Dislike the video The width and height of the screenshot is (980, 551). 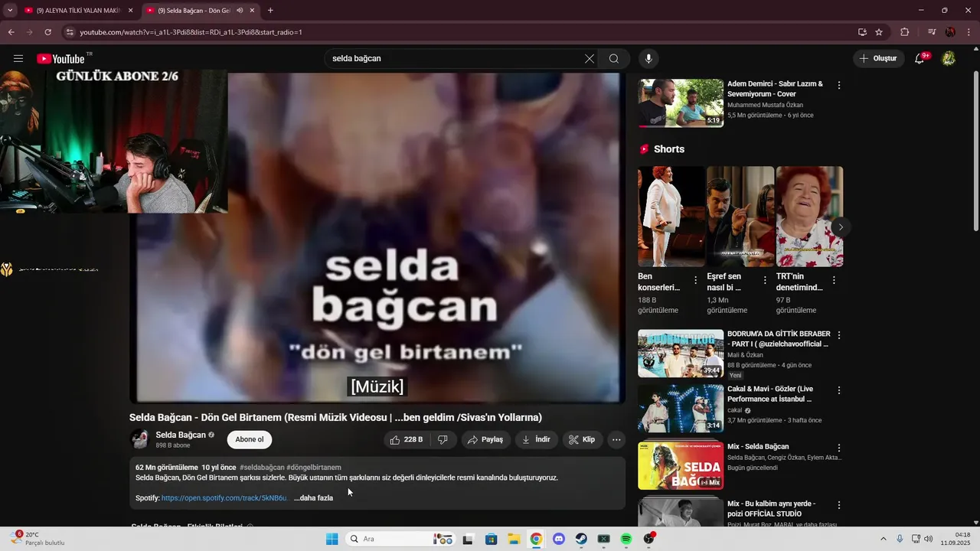pyautogui.click(x=443, y=440)
